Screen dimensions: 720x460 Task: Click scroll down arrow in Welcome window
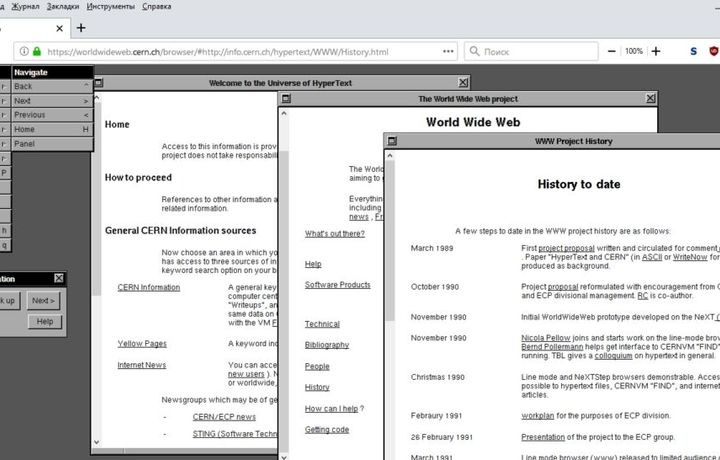click(x=96, y=442)
